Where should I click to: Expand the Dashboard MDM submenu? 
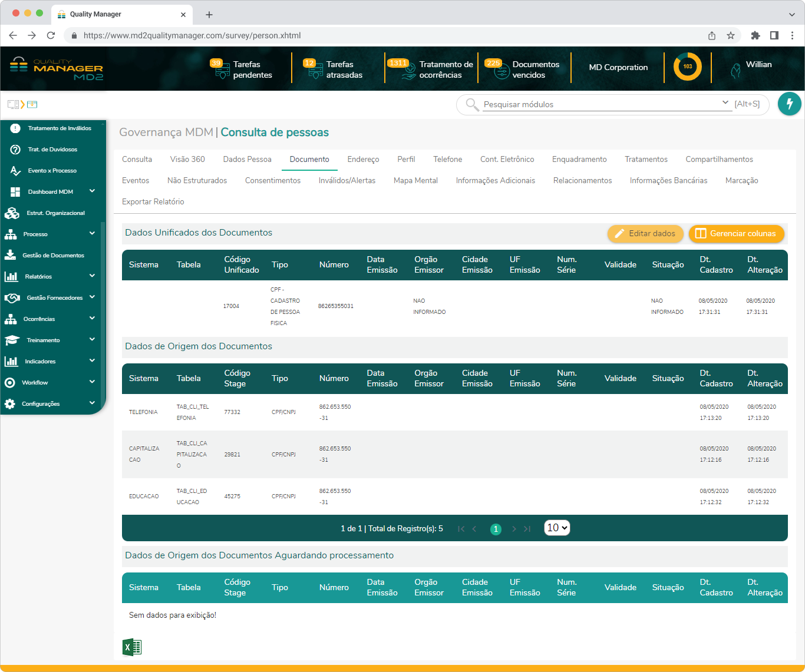click(92, 191)
